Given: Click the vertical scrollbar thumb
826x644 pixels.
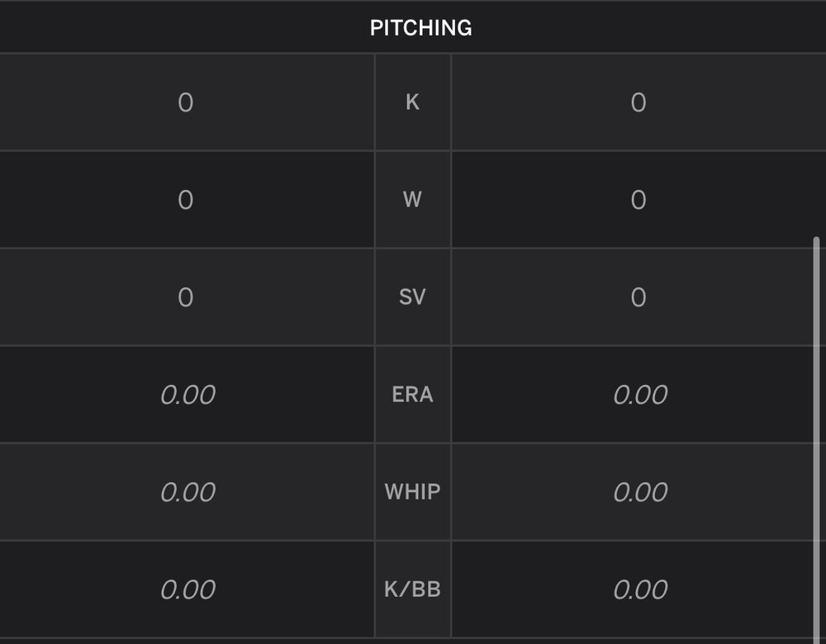Looking at the screenshot, I should 817,440.
